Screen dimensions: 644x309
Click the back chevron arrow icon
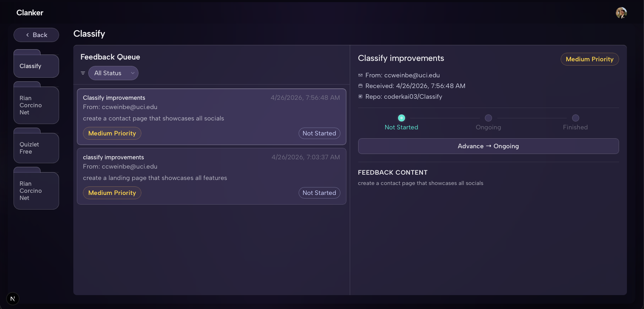(27, 35)
